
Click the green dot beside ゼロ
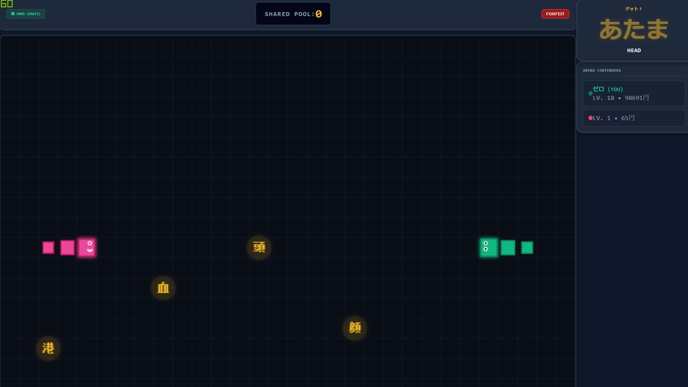coord(590,93)
